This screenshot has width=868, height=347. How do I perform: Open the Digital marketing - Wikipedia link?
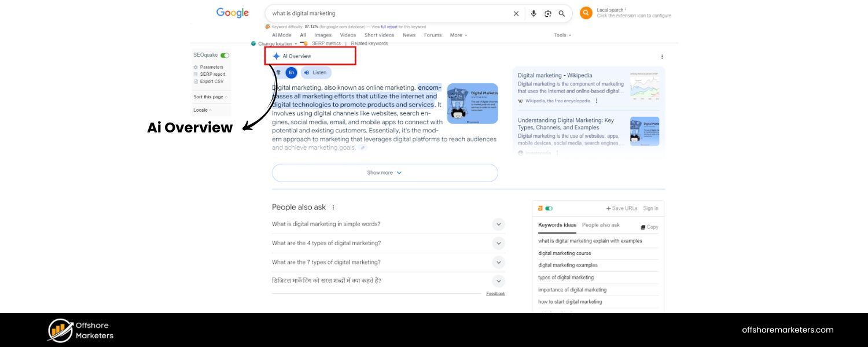tap(554, 75)
